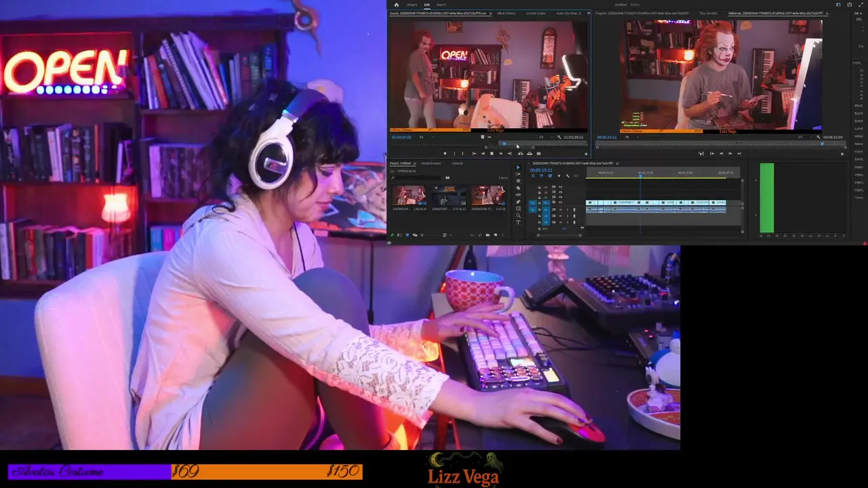Solo the A2 audio track
This screenshot has width=868, height=488.
click(568, 216)
